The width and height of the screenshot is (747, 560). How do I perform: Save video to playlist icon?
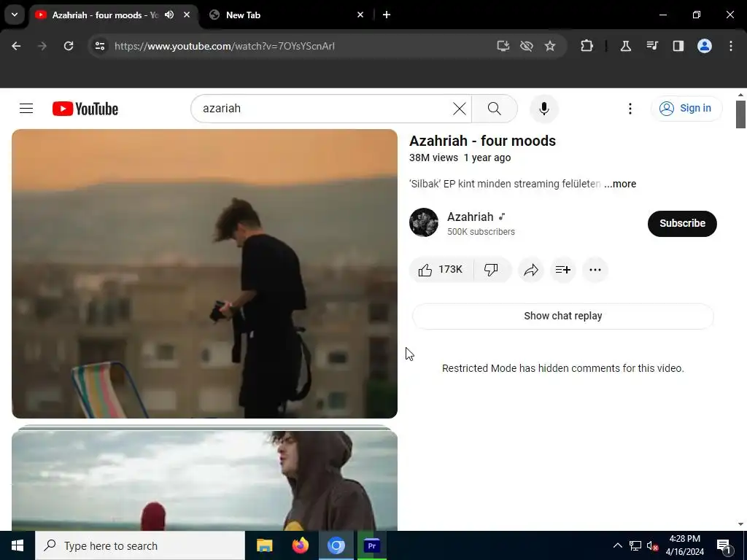coord(562,270)
